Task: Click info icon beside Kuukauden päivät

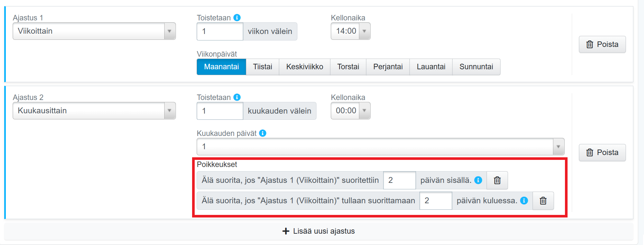Action: click(x=263, y=133)
